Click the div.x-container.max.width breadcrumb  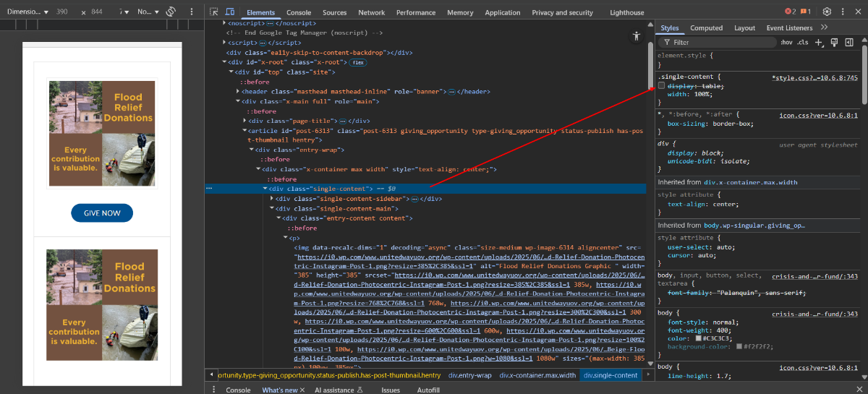[537, 375]
